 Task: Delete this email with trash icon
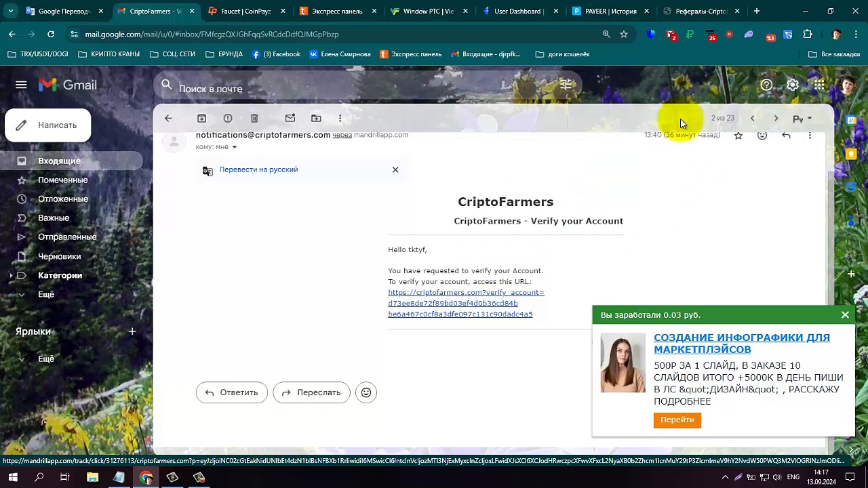pyautogui.click(x=254, y=118)
